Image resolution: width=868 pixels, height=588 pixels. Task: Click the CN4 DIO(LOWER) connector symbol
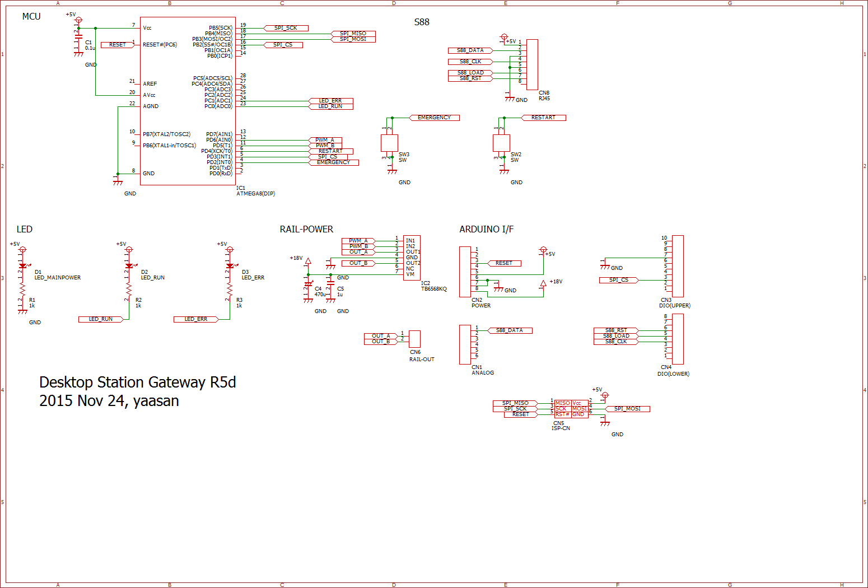(x=678, y=339)
